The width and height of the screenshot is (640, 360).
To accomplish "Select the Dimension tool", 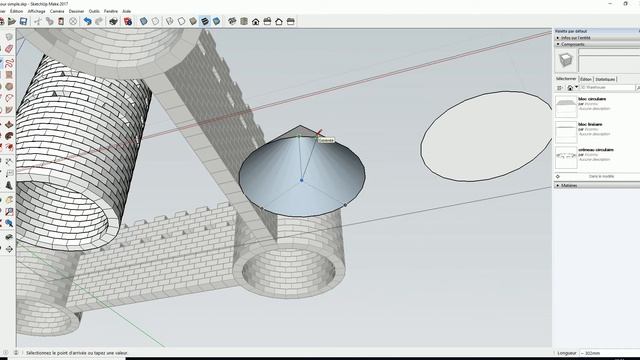I will pos(9,162).
